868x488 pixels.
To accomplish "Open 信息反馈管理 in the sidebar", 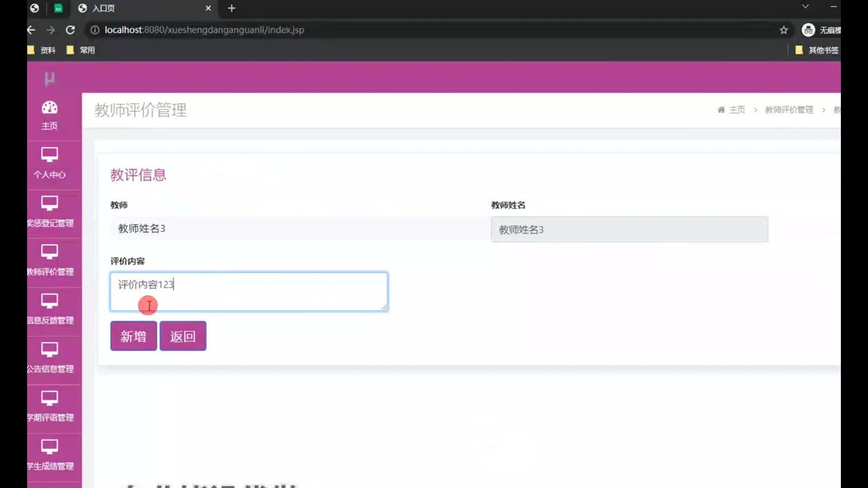I will (50, 310).
